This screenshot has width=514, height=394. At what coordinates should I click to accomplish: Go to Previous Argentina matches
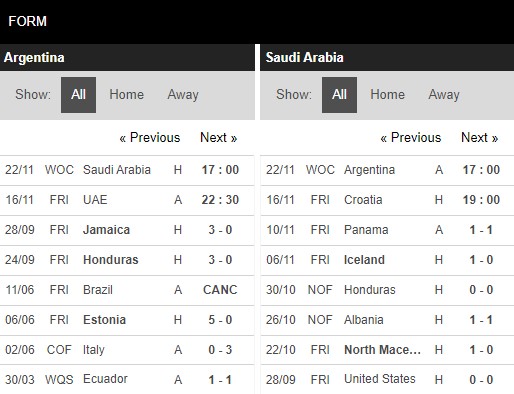[150, 137]
